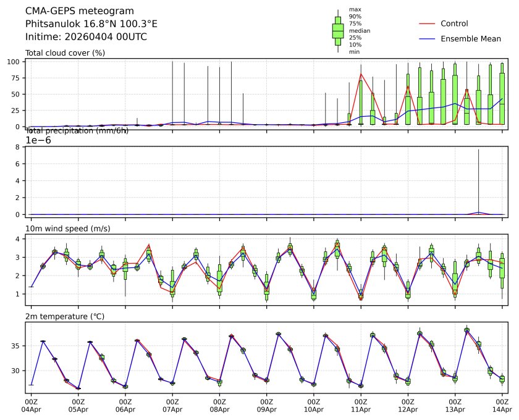Click the green box-plot legend icon

point(338,31)
